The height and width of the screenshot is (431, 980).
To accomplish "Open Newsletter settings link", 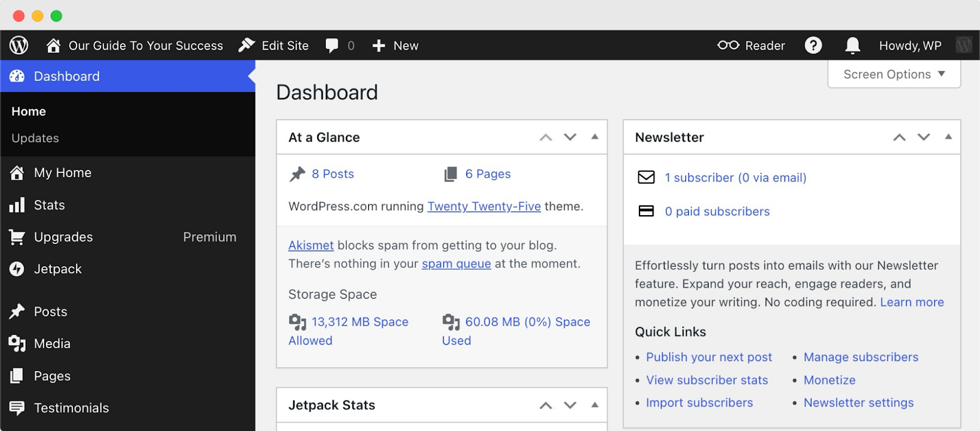I will (x=859, y=403).
